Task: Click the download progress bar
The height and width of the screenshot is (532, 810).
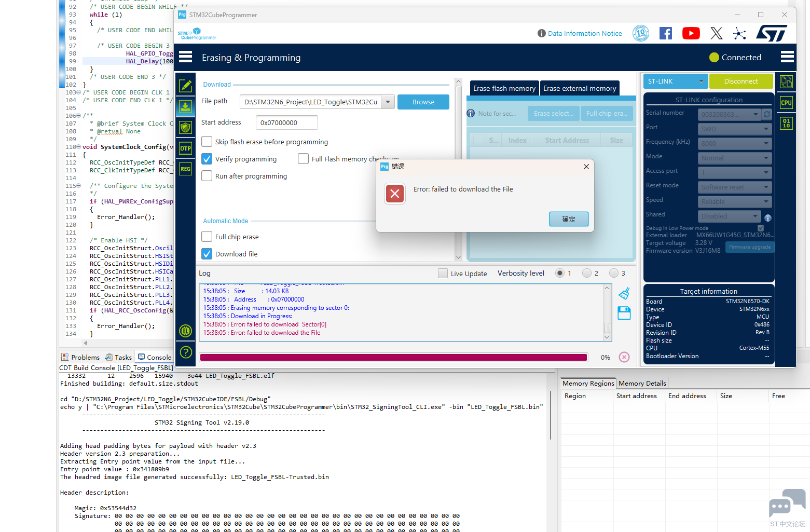Action: coord(393,357)
